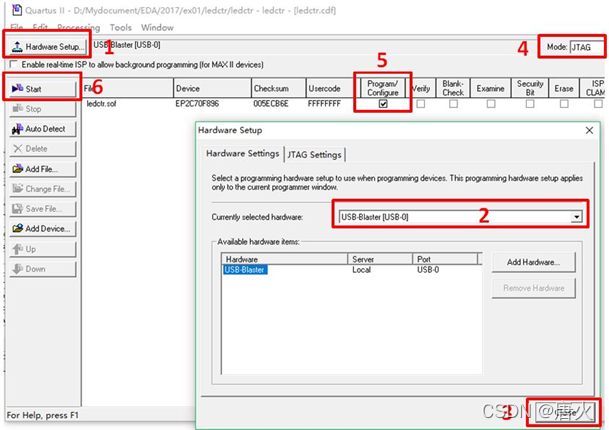Run Auto Detect for devices
The width and height of the screenshot is (609, 430).
42,129
